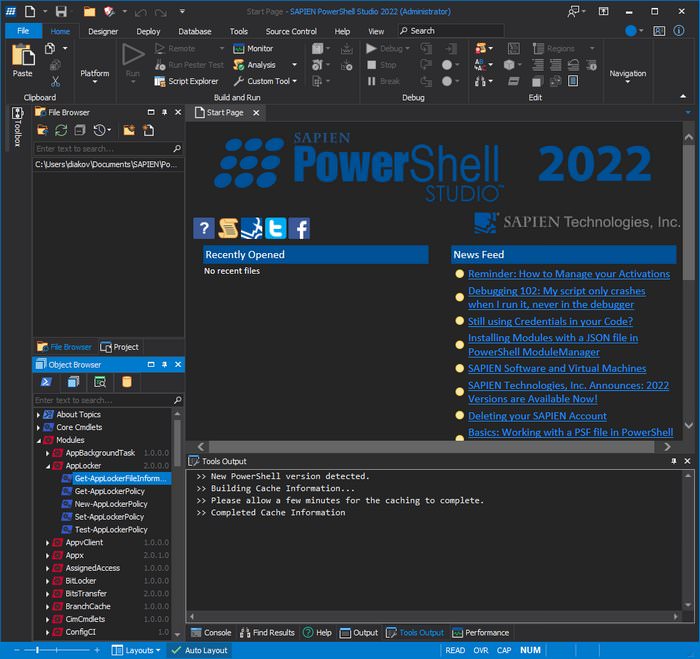
Task: Click the PowerShell icon in Object Browser toolbar
Action: point(46,382)
